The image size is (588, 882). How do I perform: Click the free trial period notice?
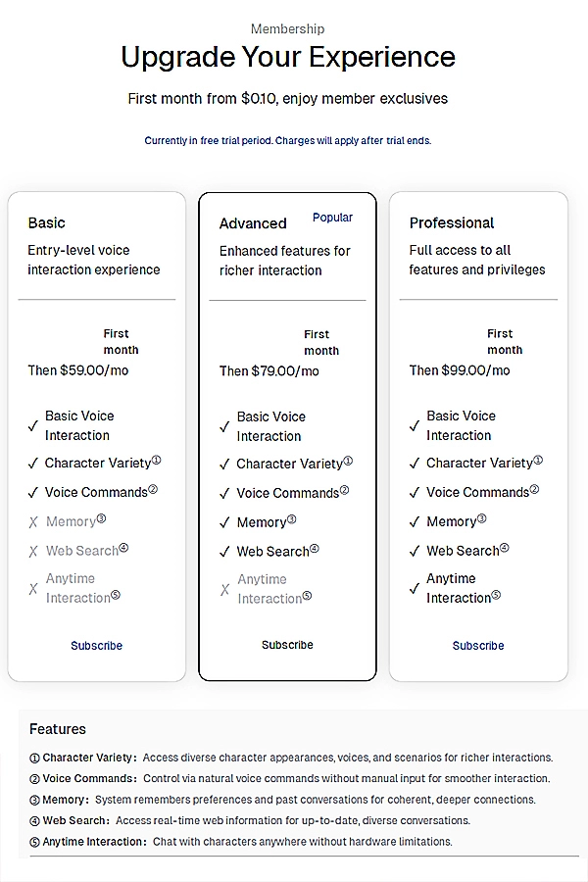pyautogui.click(x=288, y=141)
